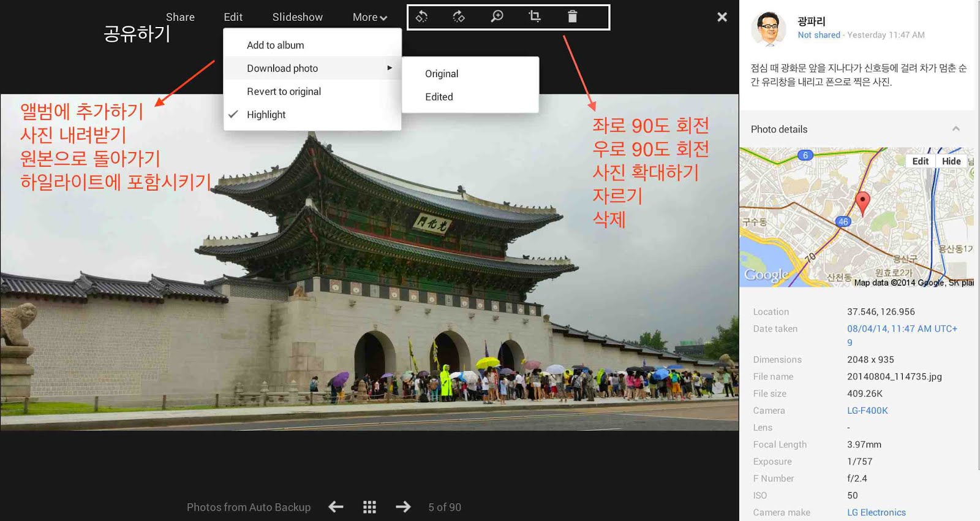Choose Add to album
The image size is (980, 521).
click(x=276, y=45)
